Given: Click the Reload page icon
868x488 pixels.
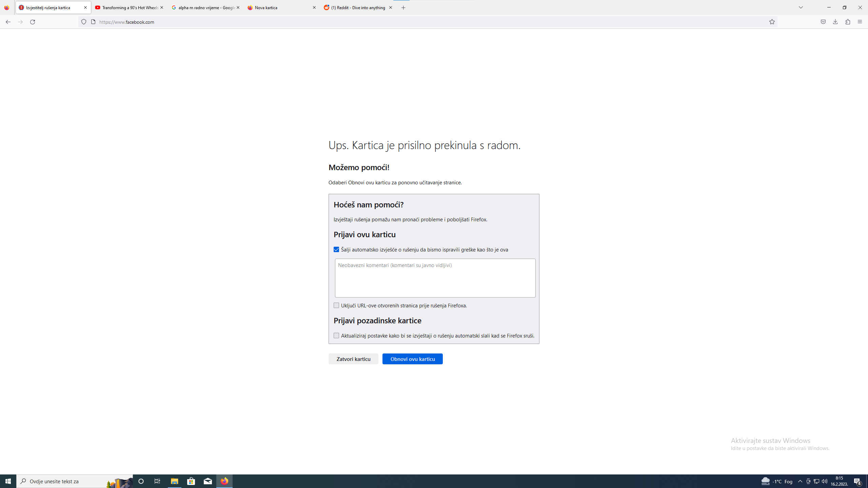Looking at the screenshot, I should [x=33, y=22].
